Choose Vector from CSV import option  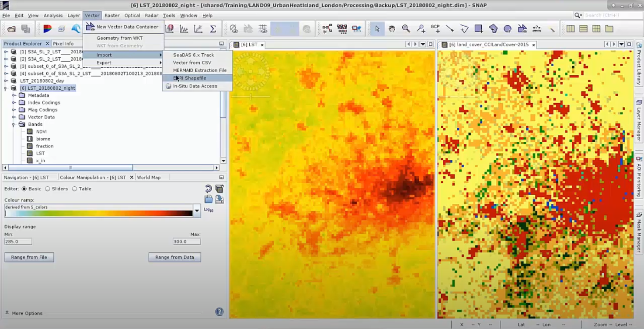pyautogui.click(x=197, y=63)
